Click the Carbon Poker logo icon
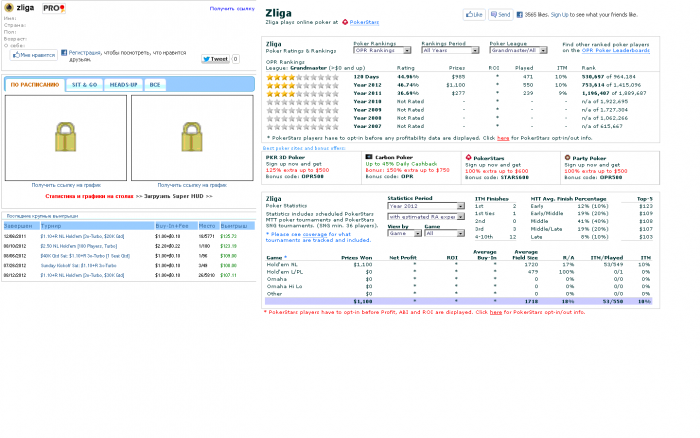 (x=369, y=157)
